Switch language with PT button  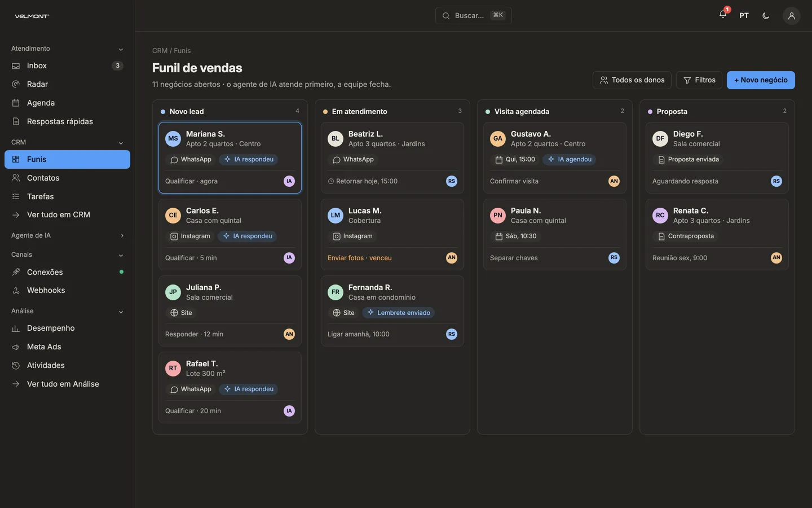(744, 16)
